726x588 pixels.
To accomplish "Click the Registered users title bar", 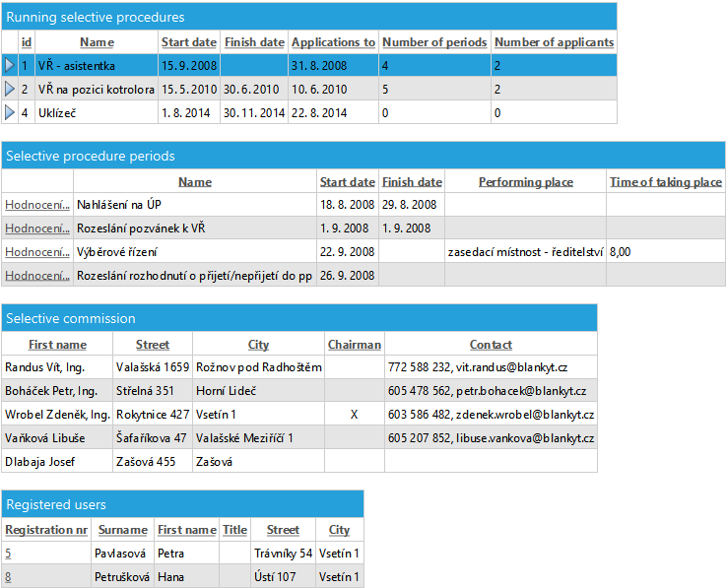I will click(x=182, y=504).
